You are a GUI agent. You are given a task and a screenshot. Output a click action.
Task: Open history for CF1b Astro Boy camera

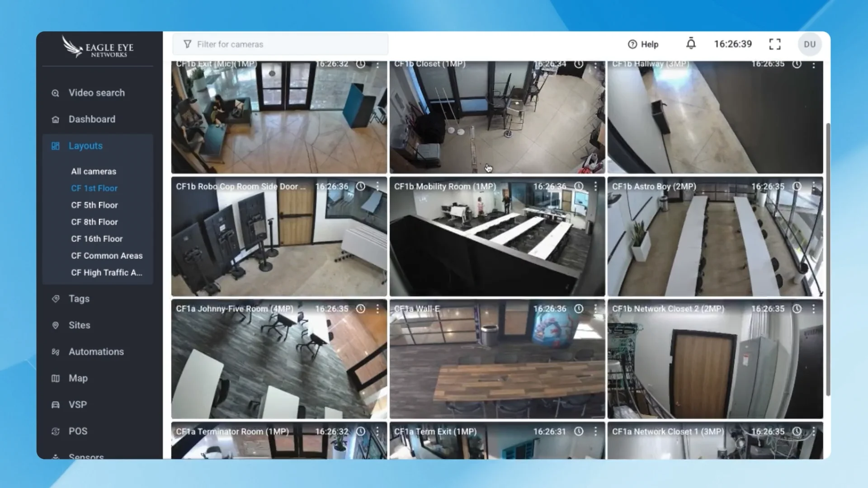(797, 186)
